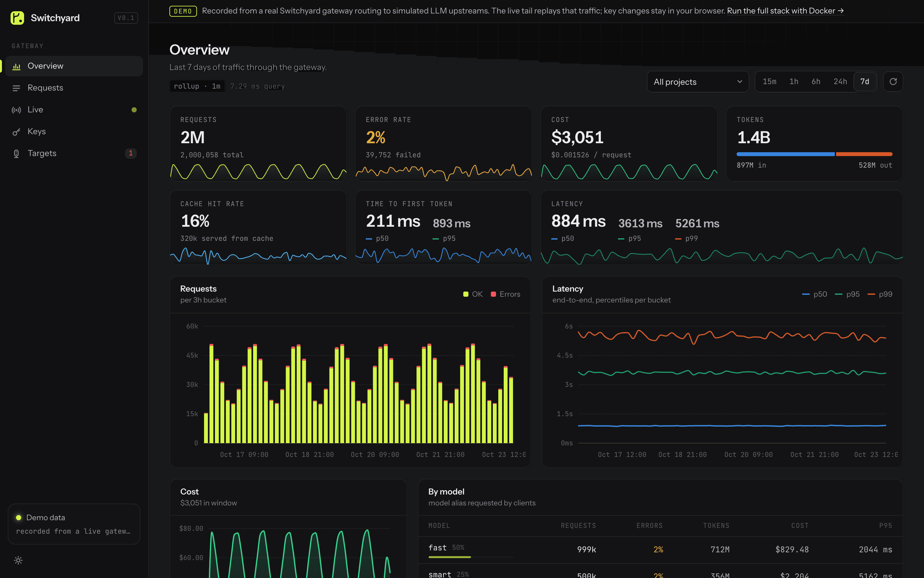This screenshot has height=578, width=924.
Task: Select the 7d time range
Action: pos(865,82)
